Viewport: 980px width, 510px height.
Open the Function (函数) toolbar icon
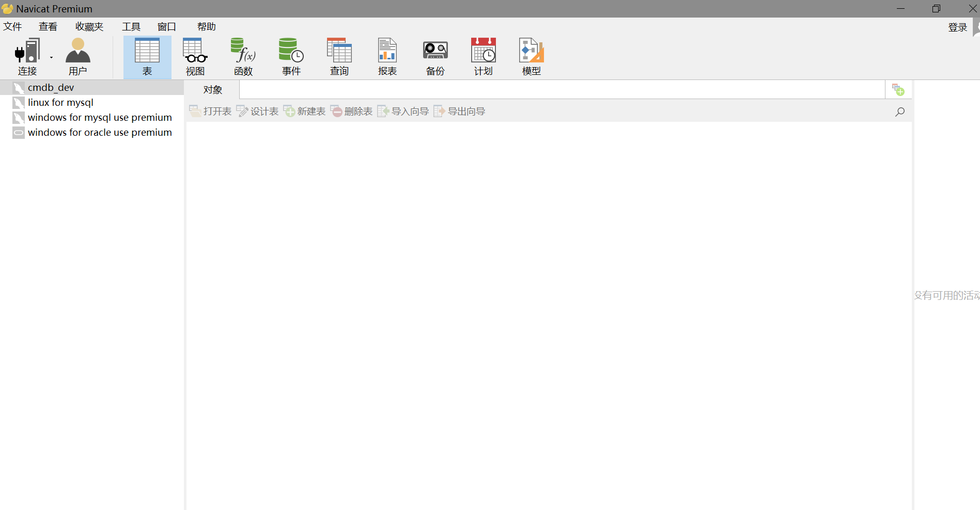(x=243, y=57)
